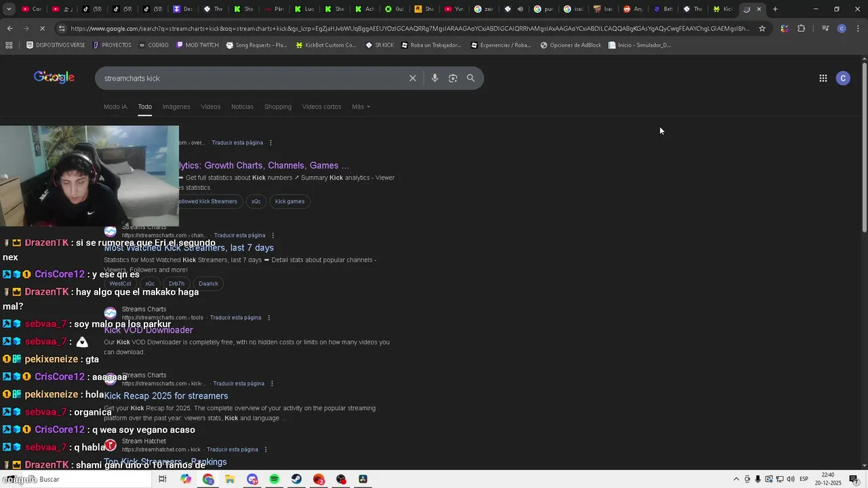Bookmark this page with the star icon
868x488 pixels.
[762, 28]
